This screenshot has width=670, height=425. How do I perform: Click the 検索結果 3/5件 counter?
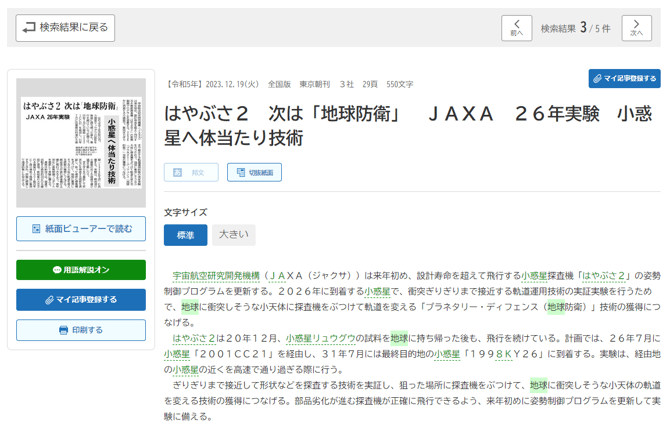[576, 28]
